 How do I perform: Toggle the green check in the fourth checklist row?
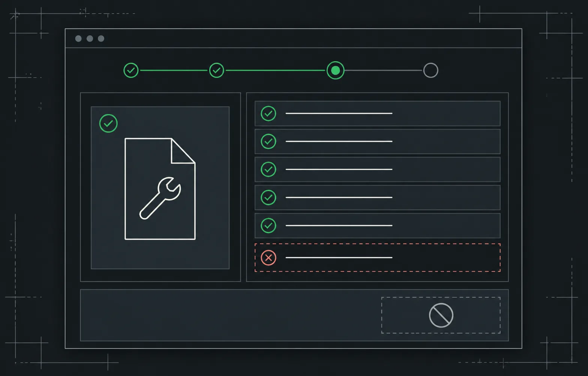tap(268, 198)
